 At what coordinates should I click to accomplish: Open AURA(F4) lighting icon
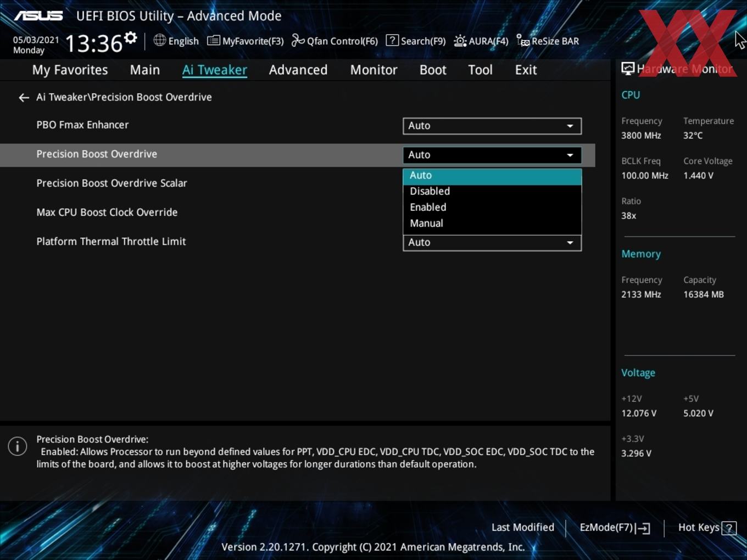tap(460, 41)
